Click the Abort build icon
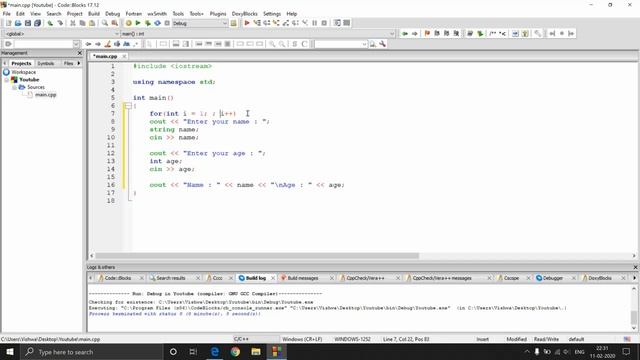The image size is (640, 360). coord(167,23)
